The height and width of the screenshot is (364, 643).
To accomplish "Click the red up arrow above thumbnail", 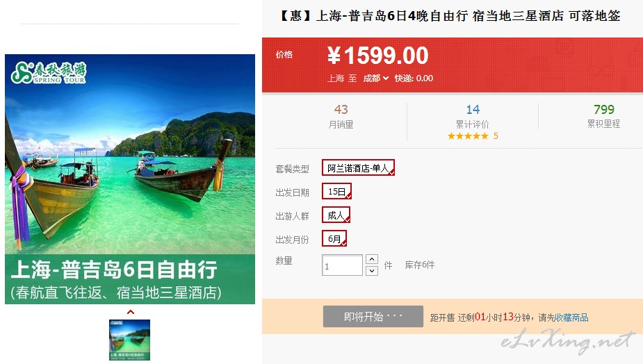I will [x=131, y=312].
